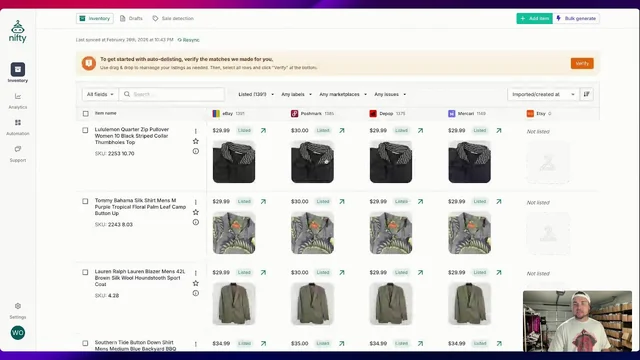
Task: Open Poshmark listing link for Southern Tide shirt
Action: [x=342, y=344]
